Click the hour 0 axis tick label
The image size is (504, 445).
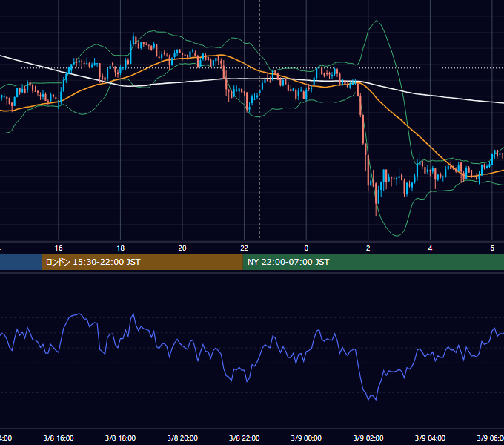[306, 248]
